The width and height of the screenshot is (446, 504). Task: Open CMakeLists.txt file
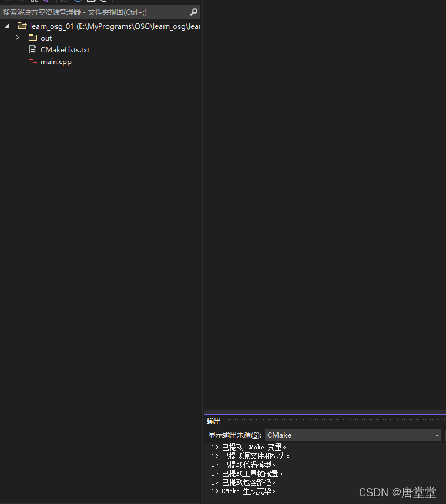point(65,50)
